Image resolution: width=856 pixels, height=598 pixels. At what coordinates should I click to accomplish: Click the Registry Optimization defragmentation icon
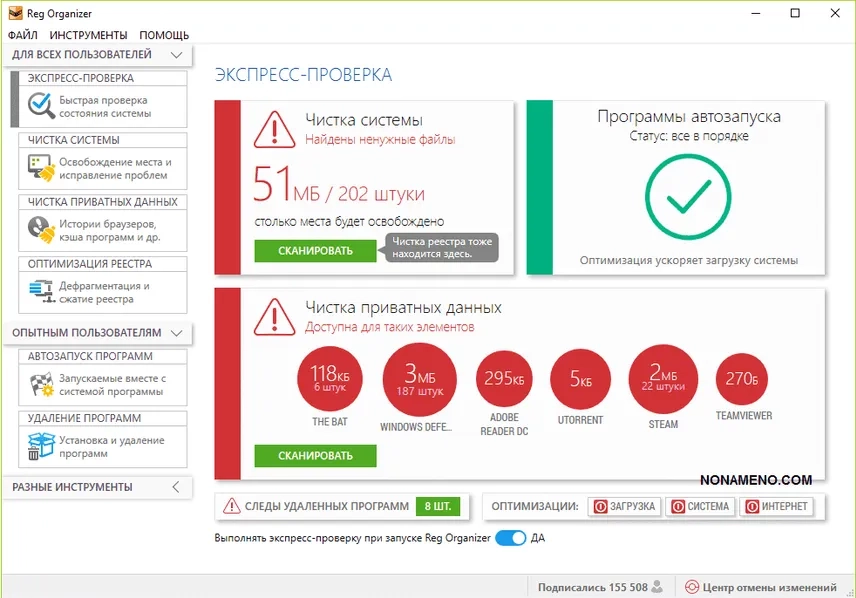[x=41, y=292]
